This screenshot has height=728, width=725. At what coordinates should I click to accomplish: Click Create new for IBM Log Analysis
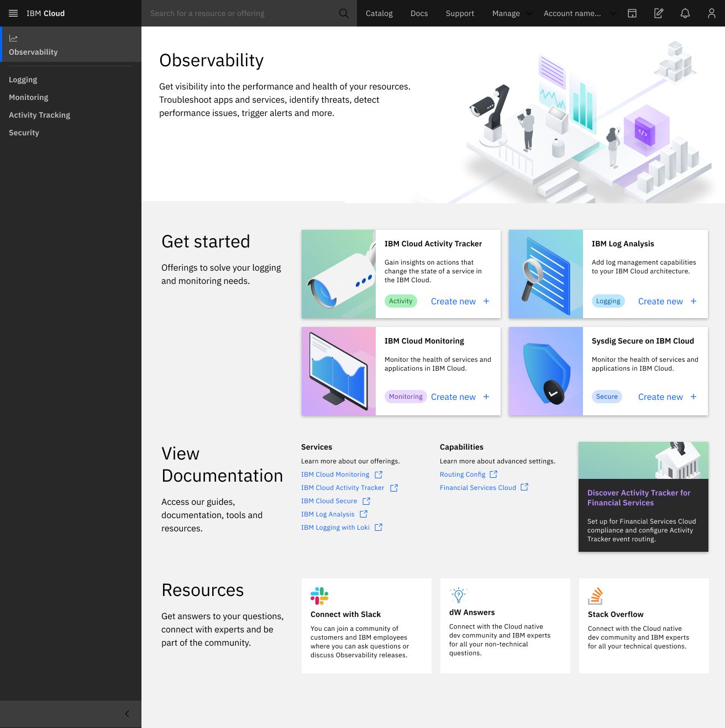pyautogui.click(x=660, y=302)
